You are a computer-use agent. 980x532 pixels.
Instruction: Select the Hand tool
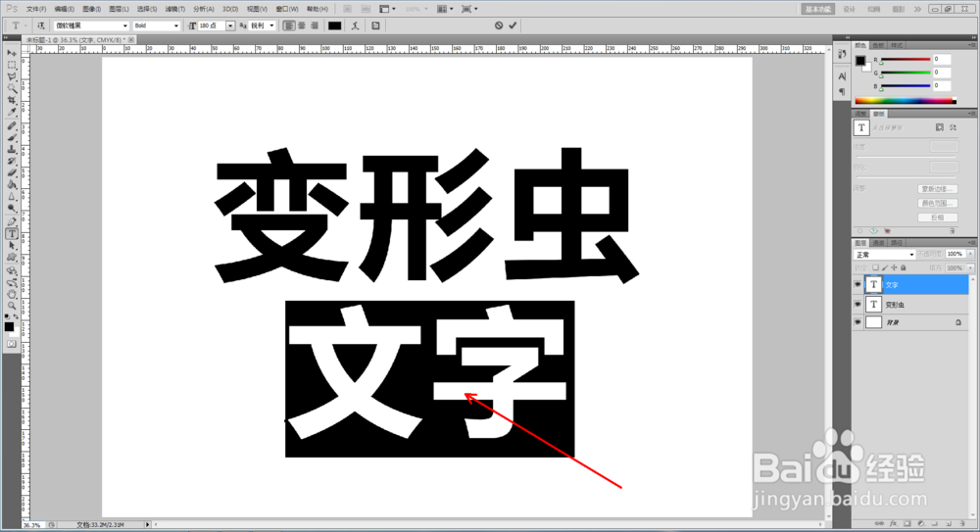click(x=11, y=294)
